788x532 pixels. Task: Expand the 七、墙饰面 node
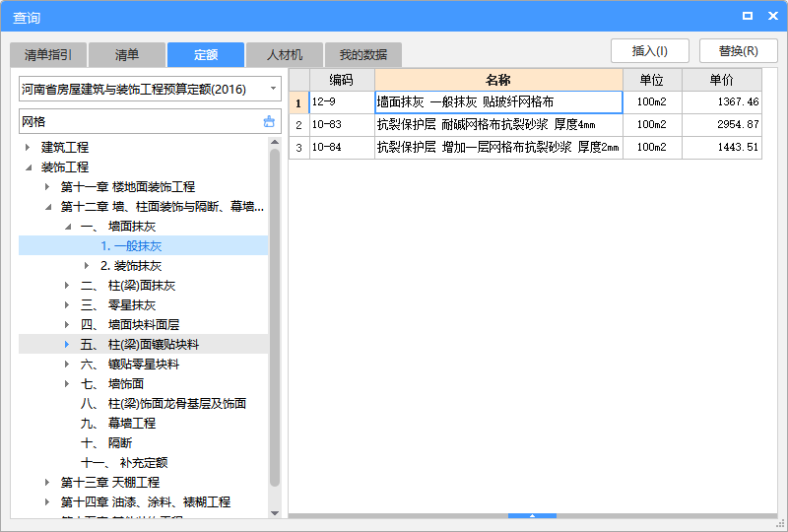pyautogui.click(x=67, y=383)
